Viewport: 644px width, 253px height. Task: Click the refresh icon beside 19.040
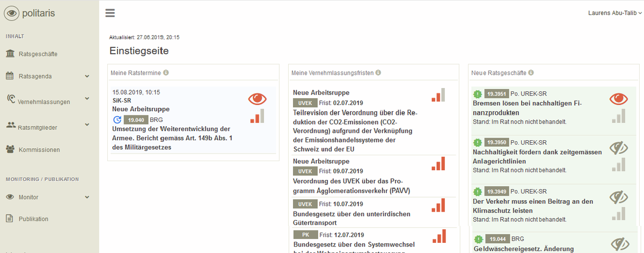[x=117, y=120]
